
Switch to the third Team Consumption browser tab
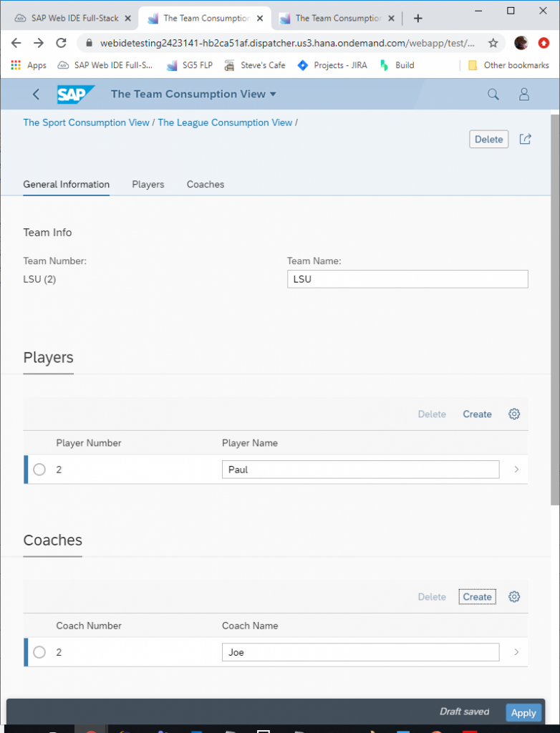click(338, 18)
